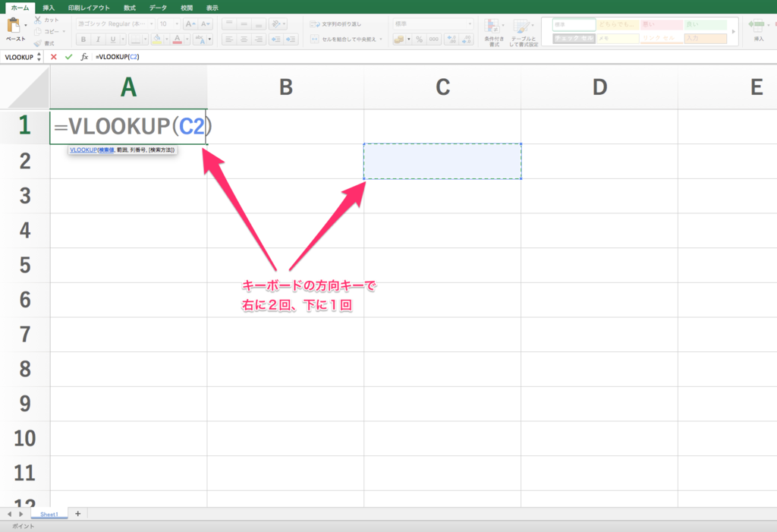Open Format as Table (テーブルとして書式設定)
This screenshot has height=532, width=777.
click(x=524, y=33)
